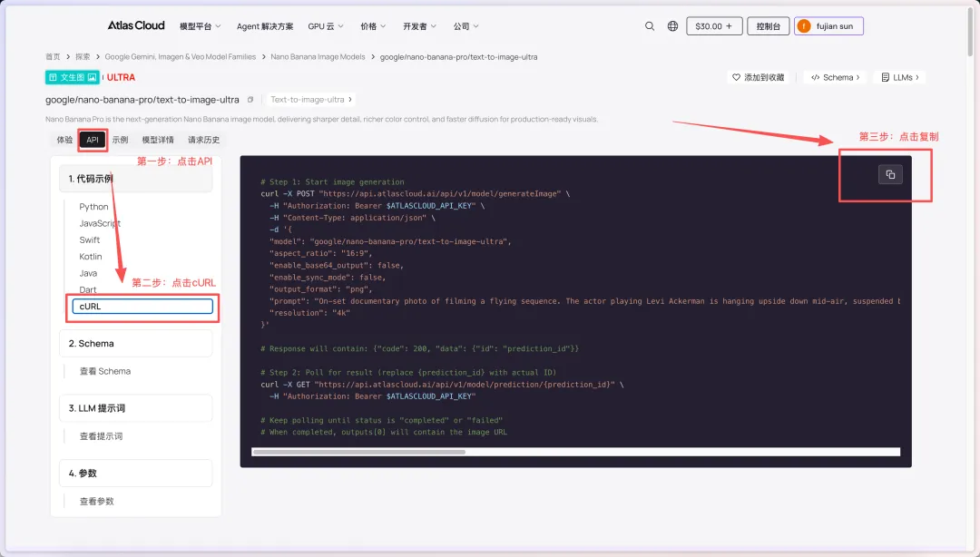Expand the 开发者 dropdown menu
The image size is (980, 557).
click(419, 26)
